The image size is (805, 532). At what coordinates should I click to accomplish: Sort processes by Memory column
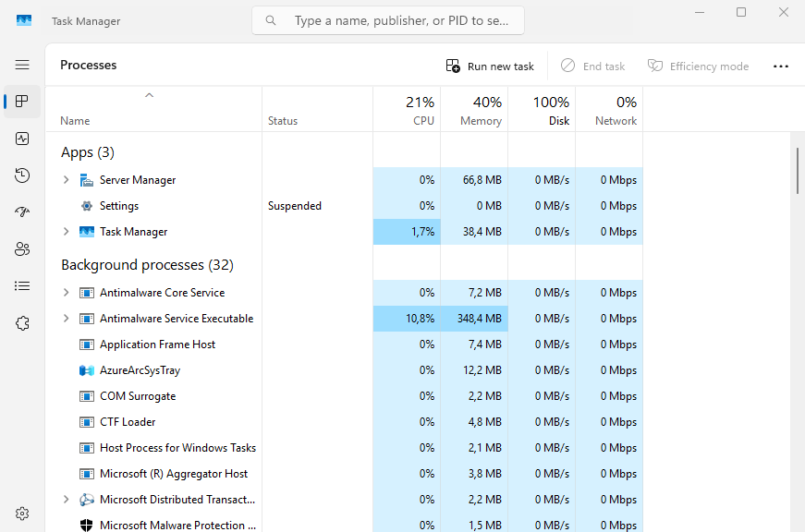tap(474, 110)
